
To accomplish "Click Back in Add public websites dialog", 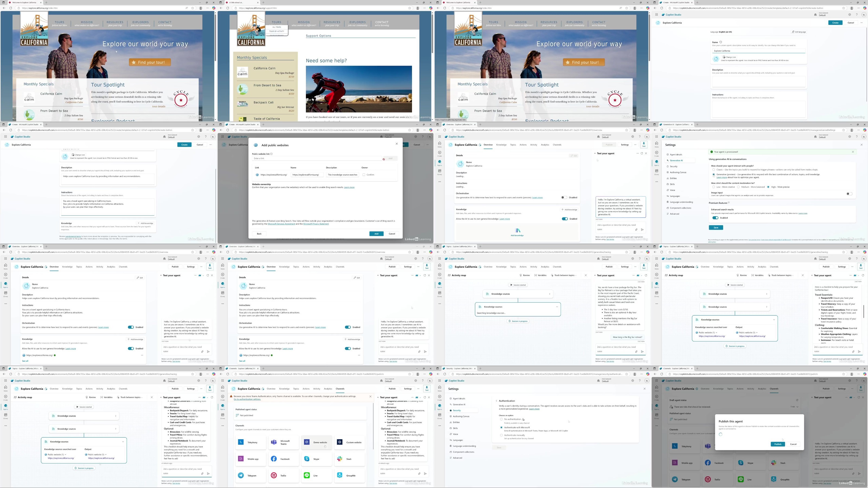I will (x=259, y=234).
